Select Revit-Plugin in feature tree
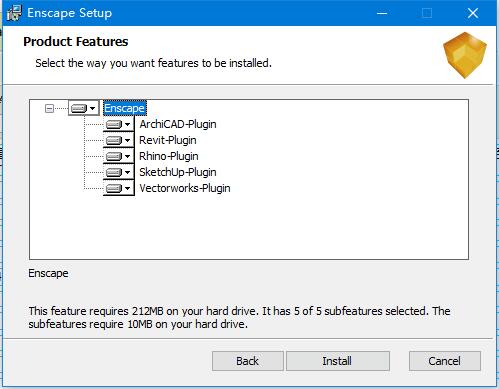Screen dimensions: 499x389 (x=168, y=140)
